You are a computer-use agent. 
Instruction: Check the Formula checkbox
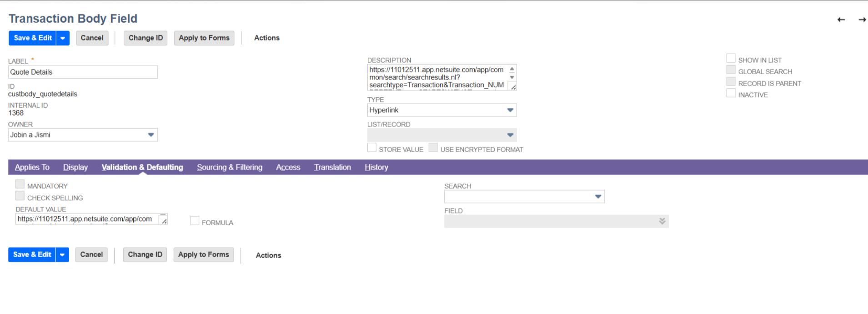coord(195,221)
